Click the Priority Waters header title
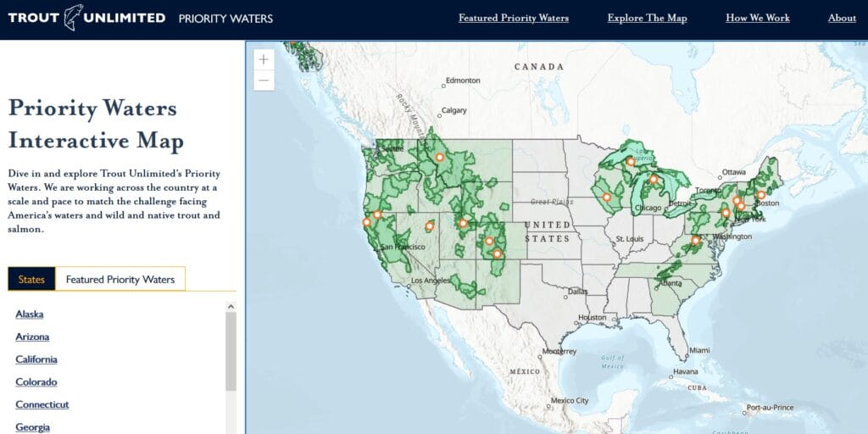The width and height of the screenshot is (868, 434). 225,19
